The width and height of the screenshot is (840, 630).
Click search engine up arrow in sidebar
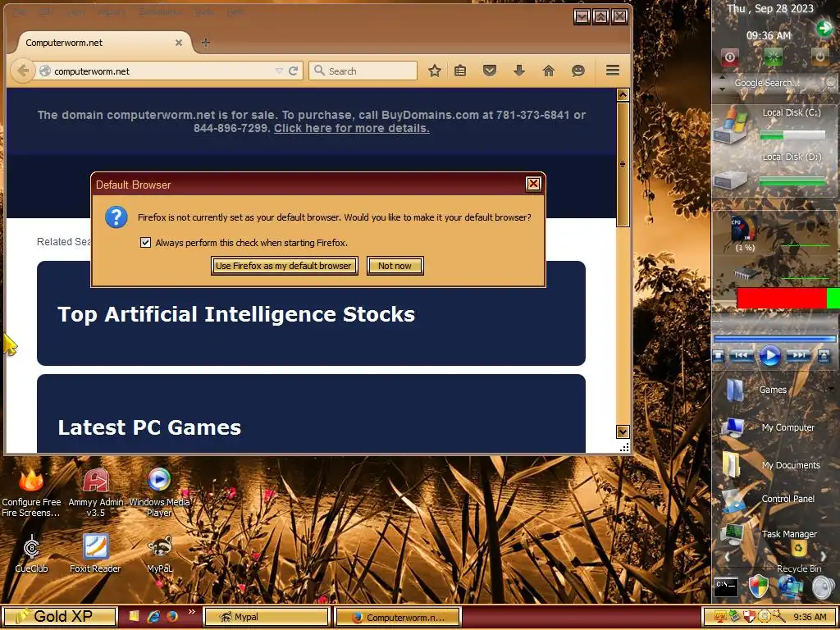click(722, 78)
